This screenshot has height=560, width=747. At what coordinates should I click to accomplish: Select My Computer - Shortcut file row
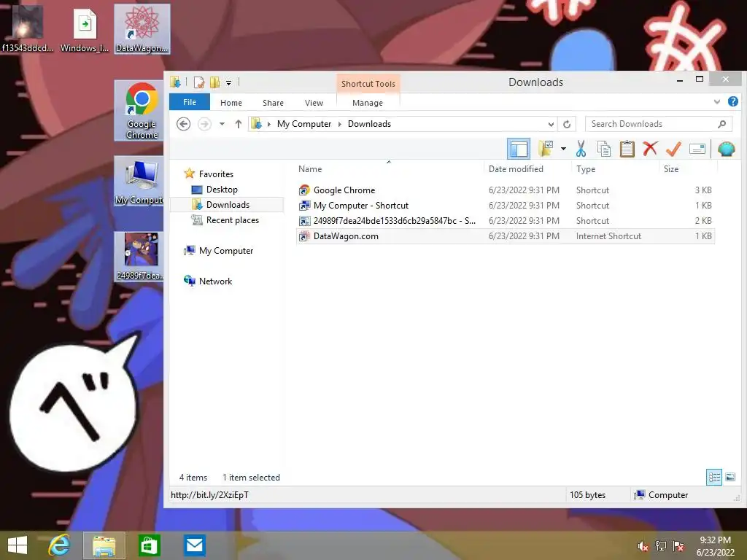[x=505, y=205]
